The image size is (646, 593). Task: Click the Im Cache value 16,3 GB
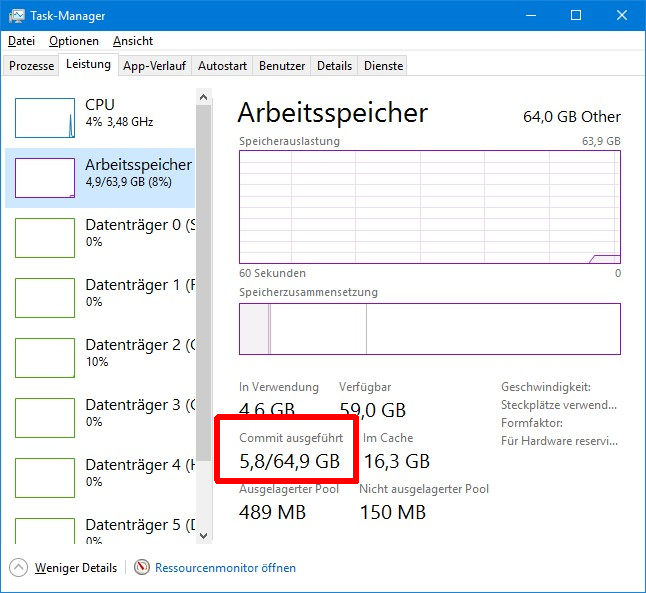[396, 462]
